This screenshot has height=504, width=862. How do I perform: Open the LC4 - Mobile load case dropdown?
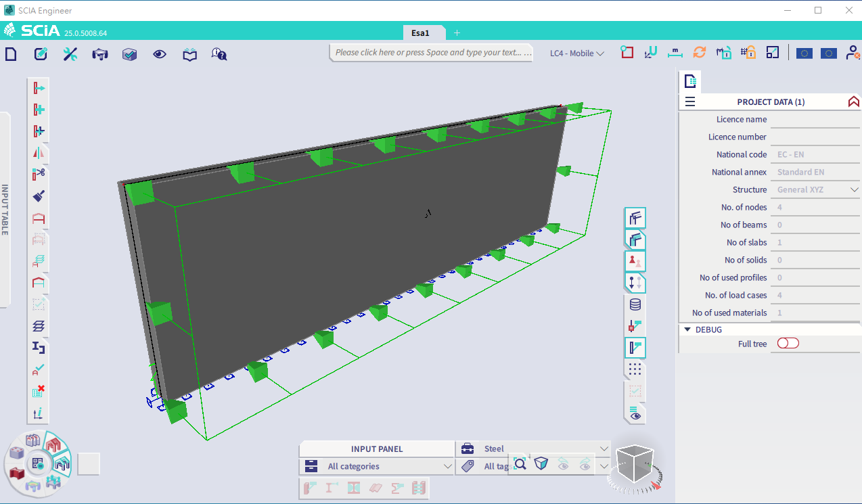coord(576,53)
